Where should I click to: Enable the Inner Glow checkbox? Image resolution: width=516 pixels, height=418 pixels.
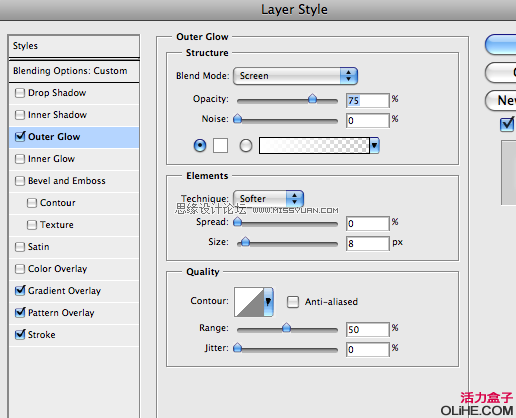pos(20,159)
